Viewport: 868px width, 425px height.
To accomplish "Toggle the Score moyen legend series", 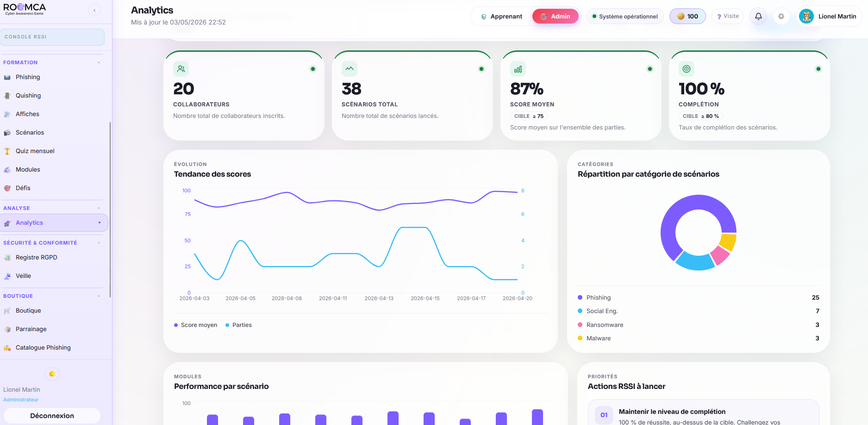I will pos(195,325).
